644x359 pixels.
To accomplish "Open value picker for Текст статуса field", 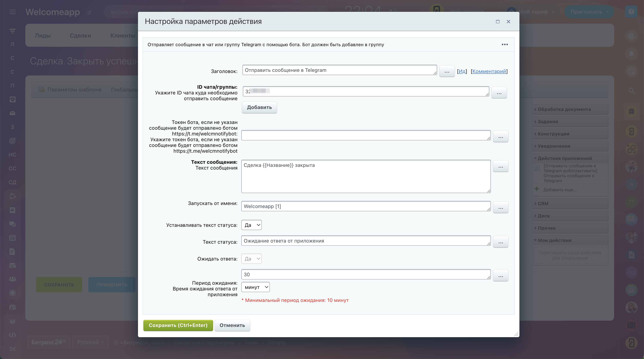I will [500, 242].
